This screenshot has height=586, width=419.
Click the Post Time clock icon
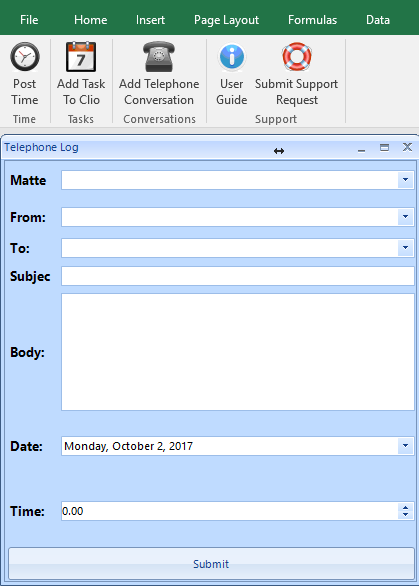(25, 57)
